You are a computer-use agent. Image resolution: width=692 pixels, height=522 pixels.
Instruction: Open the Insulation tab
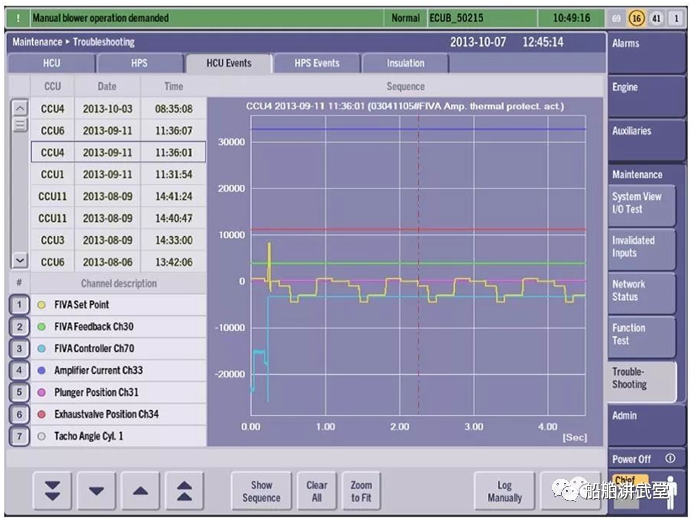point(405,63)
